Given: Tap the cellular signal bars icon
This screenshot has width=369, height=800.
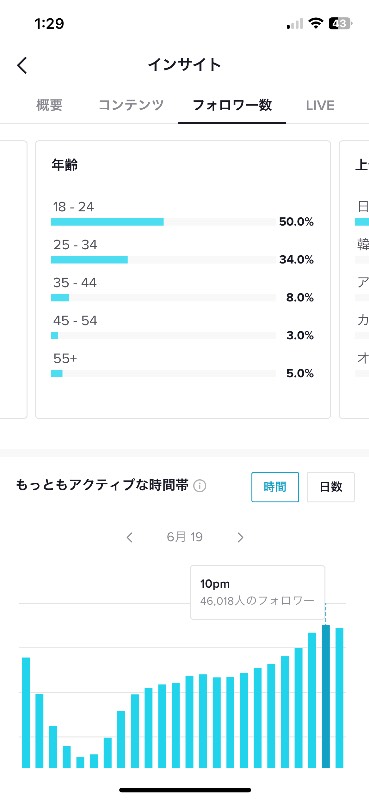Looking at the screenshot, I should tap(296, 23).
